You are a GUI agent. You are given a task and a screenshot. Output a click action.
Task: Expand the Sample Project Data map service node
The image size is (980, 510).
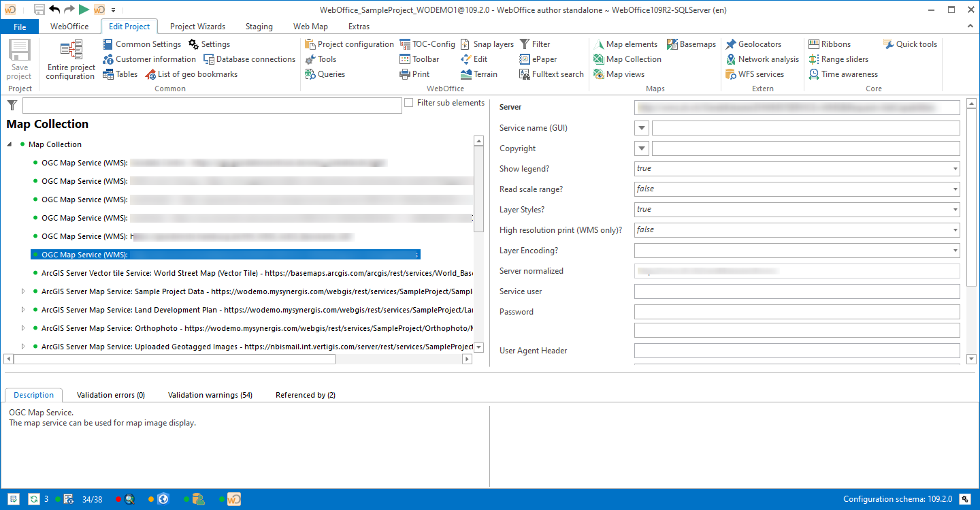(22, 291)
